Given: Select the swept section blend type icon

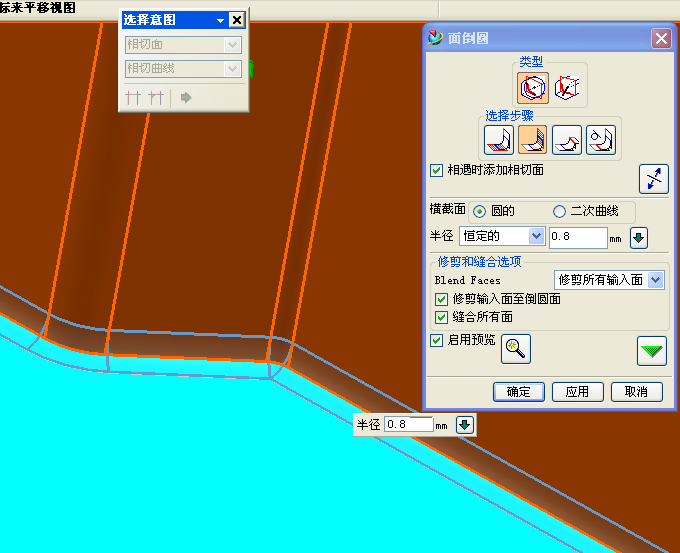Looking at the screenshot, I should [567, 88].
